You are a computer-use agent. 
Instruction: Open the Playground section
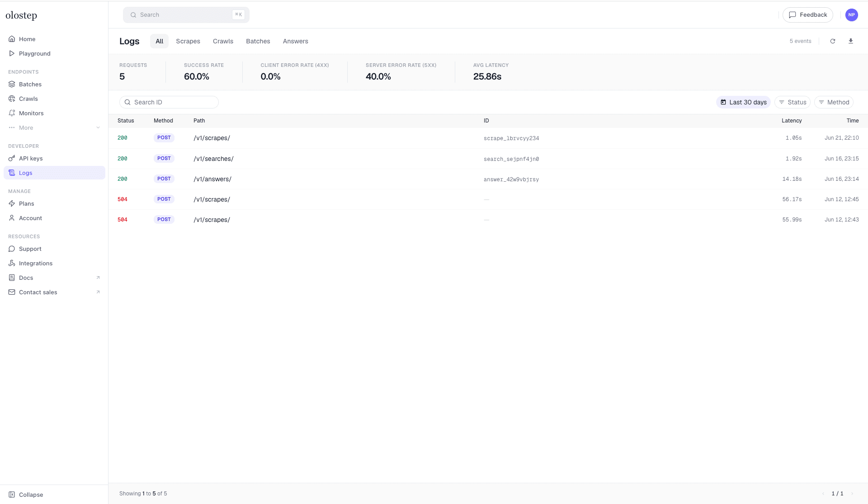tap(54, 53)
